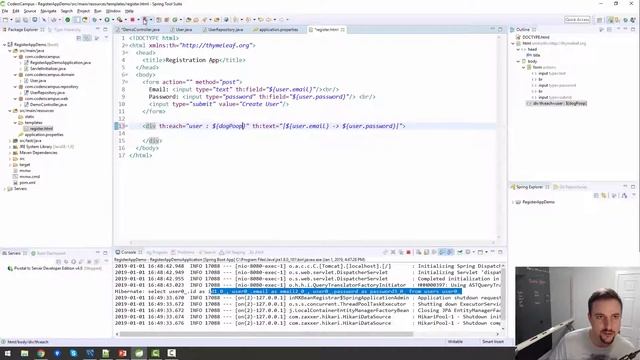Expand the Servers project node
The height and width of the screenshot is (360, 640).
point(5,189)
